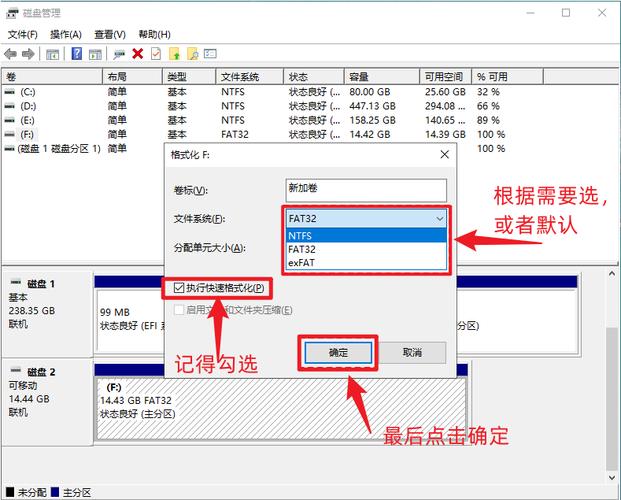Click the 158.25 GB capacity cell
Screen dimensions: 621x500
pyautogui.click(x=372, y=120)
